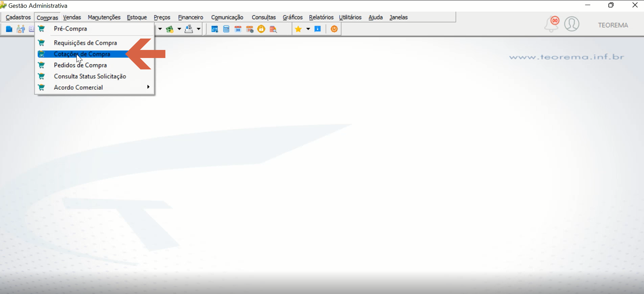Open the people/clients toolbar icon
Screen dimensions: 644x294
(x=21, y=29)
